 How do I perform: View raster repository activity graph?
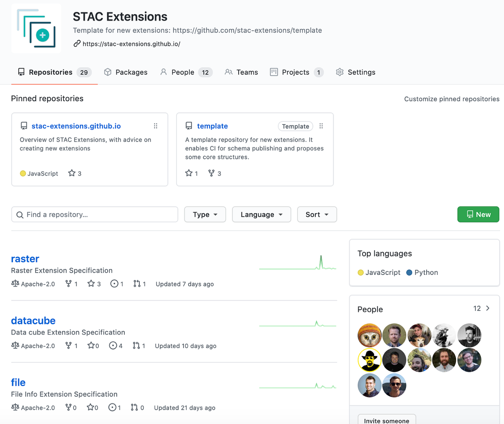(x=298, y=263)
